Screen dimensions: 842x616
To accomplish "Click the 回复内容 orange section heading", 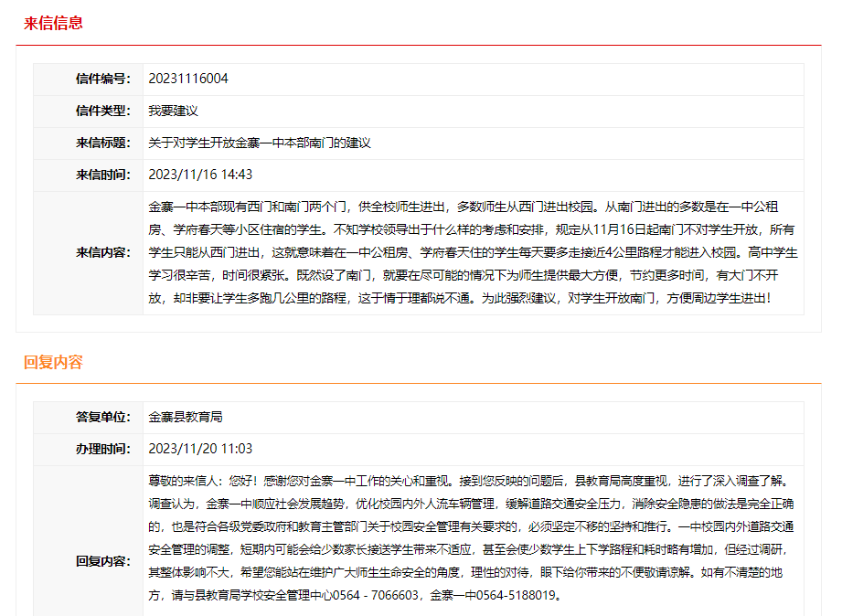I will click(53, 363).
